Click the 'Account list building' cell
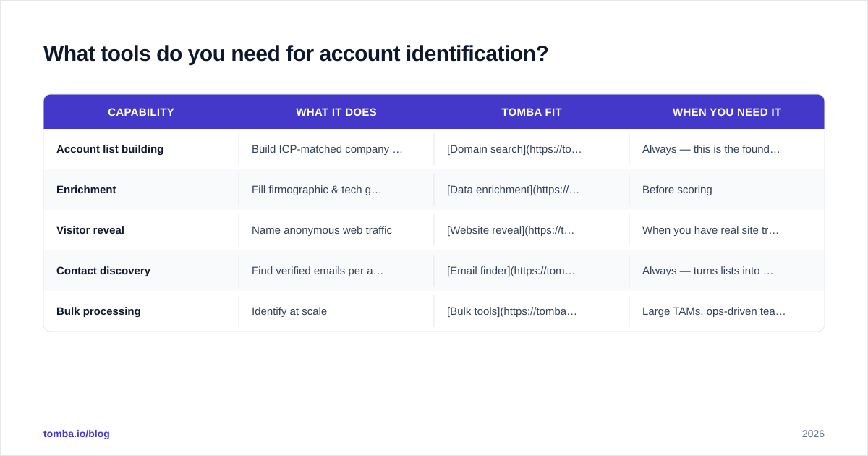This screenshot has width=868, height=456. pyautogui.click(x=141, y=149)
